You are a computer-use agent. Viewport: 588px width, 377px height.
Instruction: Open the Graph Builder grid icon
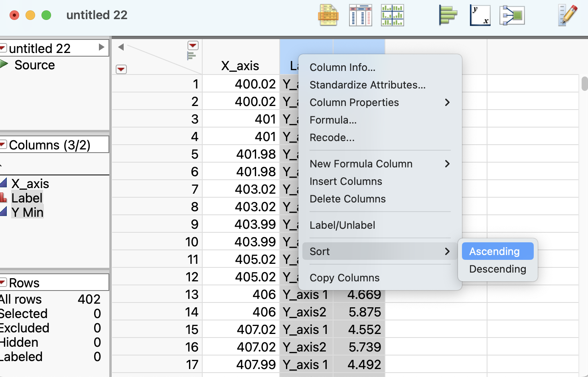(x=393, y=15)
